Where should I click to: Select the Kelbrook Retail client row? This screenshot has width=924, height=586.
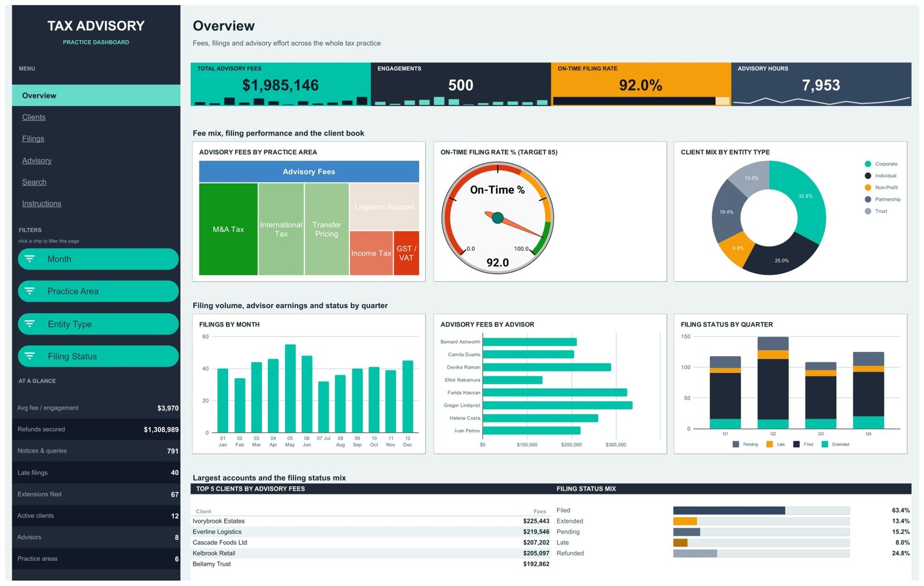(371, 553)
